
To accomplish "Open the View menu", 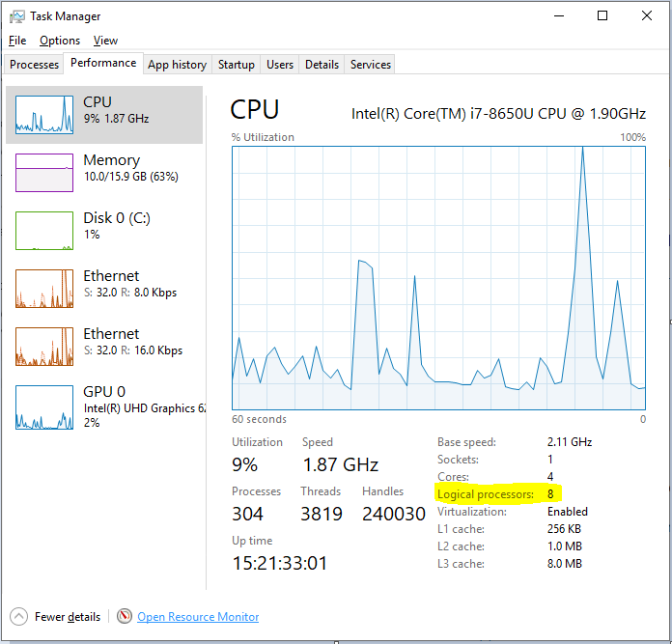I will 105,41.
